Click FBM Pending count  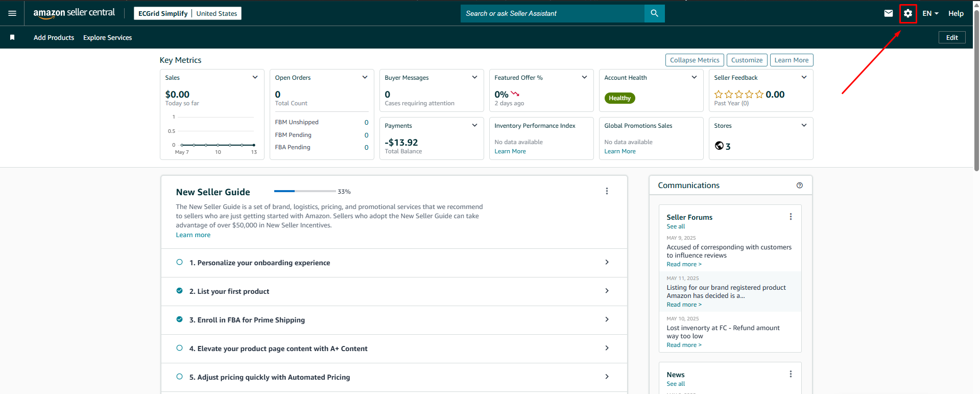click(x=366, y=135)
